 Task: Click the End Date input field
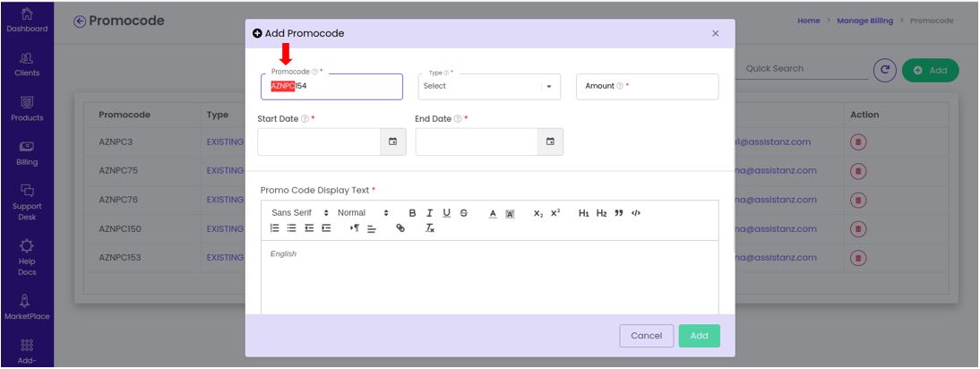point(477,142)
